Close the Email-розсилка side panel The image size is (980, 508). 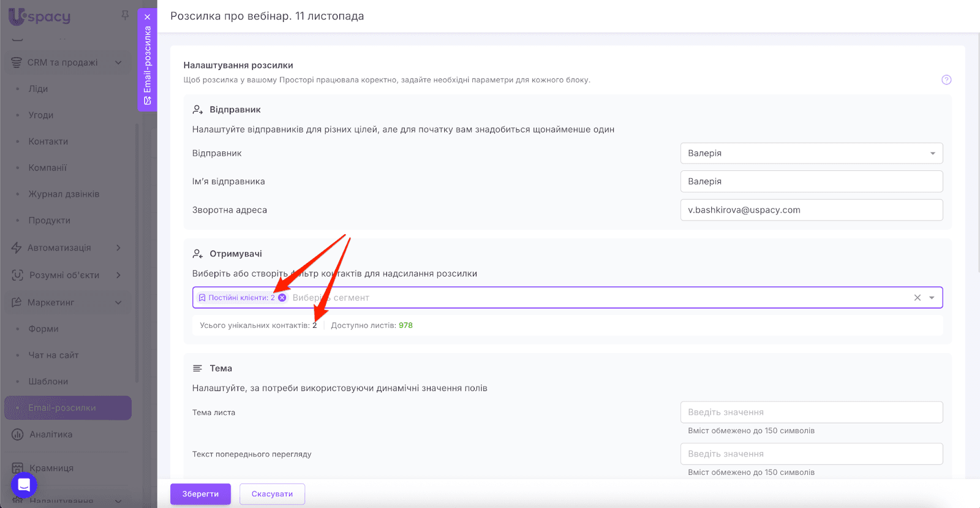coord(148,17)
